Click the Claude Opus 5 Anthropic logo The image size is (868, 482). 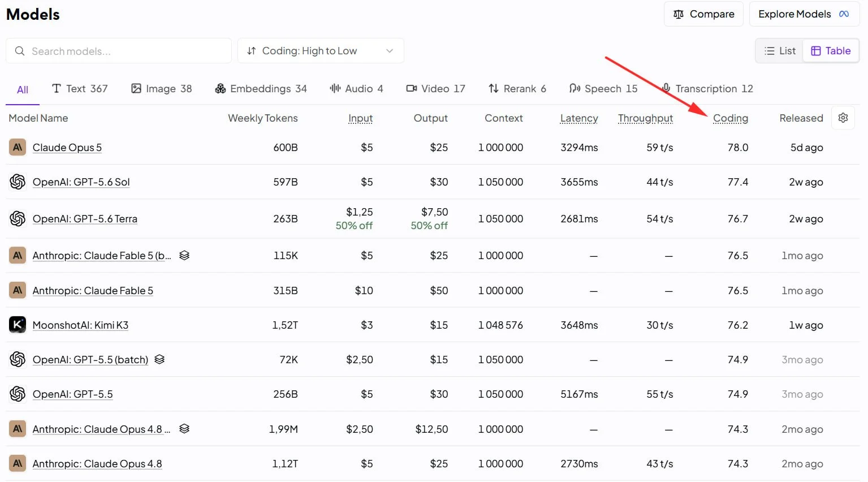(18, 147)
